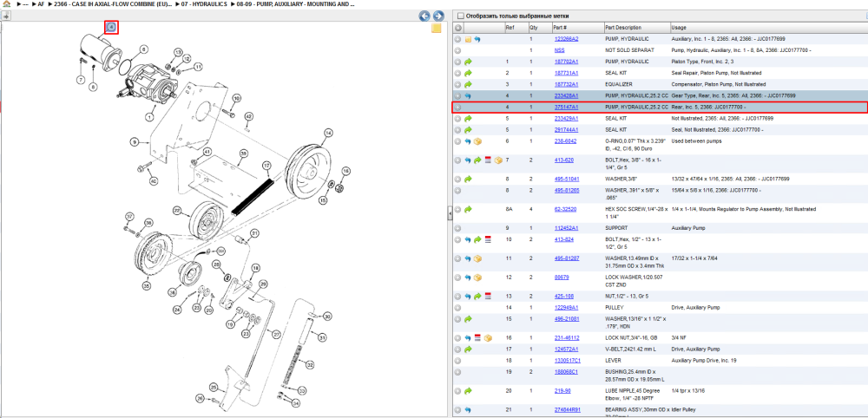868x418 pixels.
Task: Open the 07 - HYDRAULICS breadcrumb
Action: (x=205, y=3)
